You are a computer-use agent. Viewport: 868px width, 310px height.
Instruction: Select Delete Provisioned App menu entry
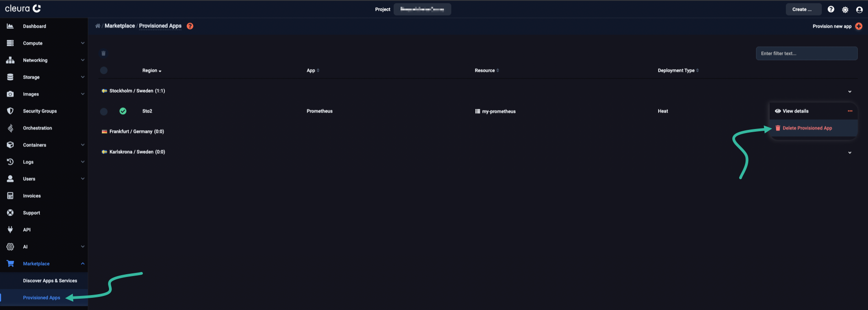(807, 128)
